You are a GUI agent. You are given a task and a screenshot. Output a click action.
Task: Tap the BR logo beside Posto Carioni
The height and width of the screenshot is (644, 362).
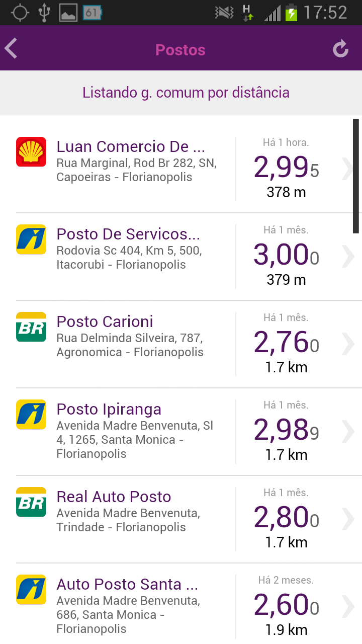[31, 327]
